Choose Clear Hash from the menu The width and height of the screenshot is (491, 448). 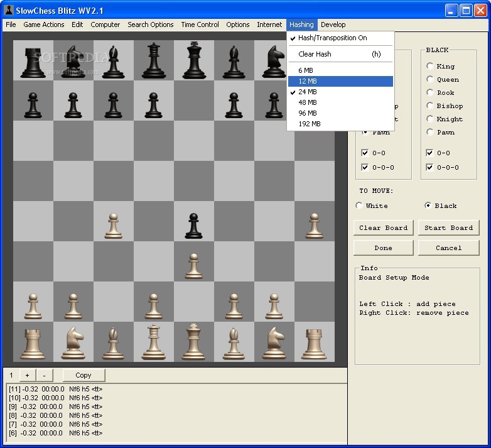coord(340,54)
